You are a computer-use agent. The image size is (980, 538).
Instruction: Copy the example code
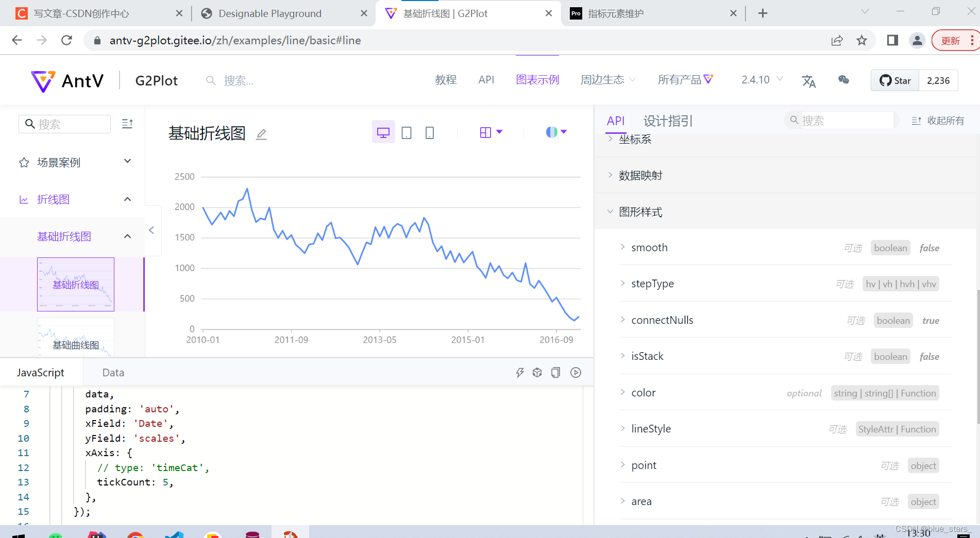pos(555,372)
